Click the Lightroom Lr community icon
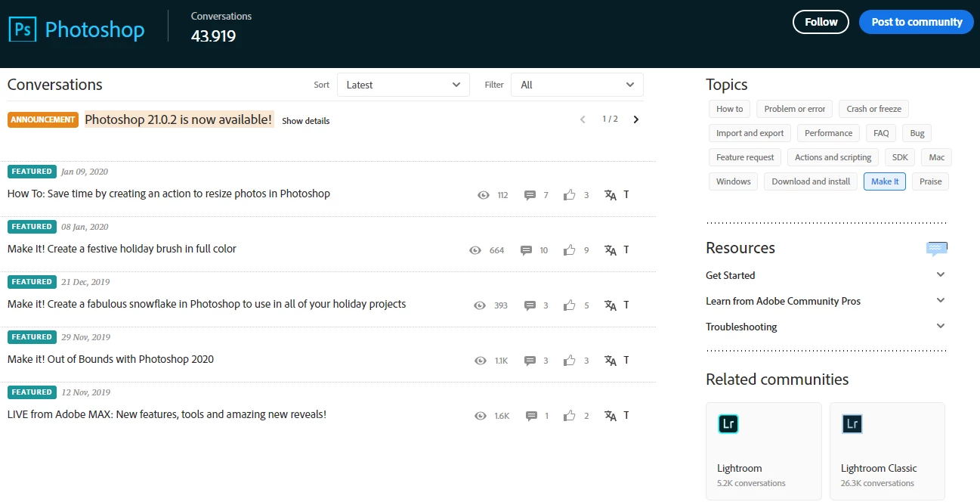Viewport: 980px width, 502px height. (728, 424)
